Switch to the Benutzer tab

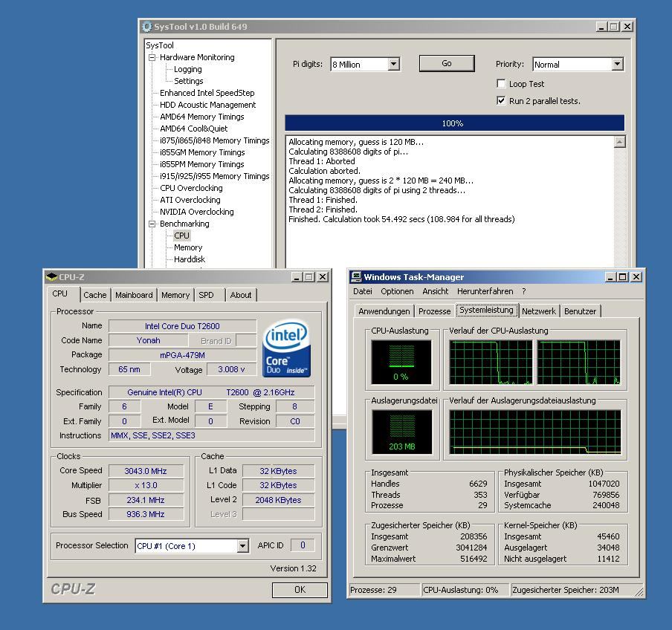pos(581,311)
